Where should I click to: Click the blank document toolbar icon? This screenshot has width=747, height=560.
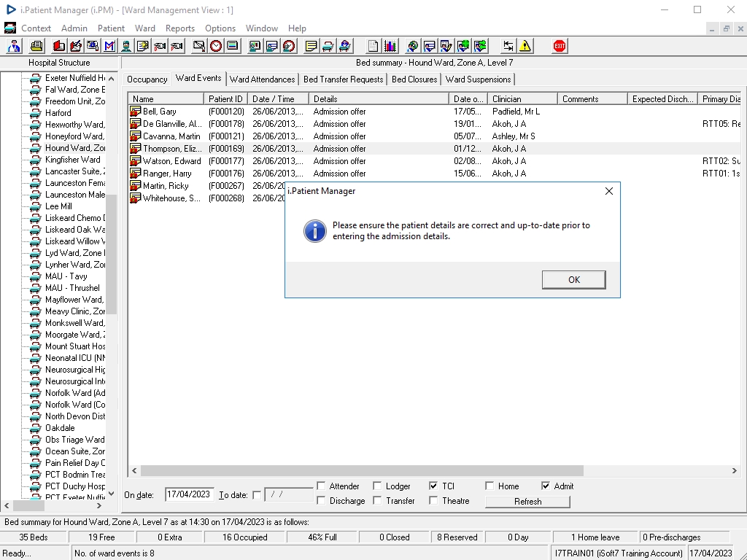coord(373,46)
